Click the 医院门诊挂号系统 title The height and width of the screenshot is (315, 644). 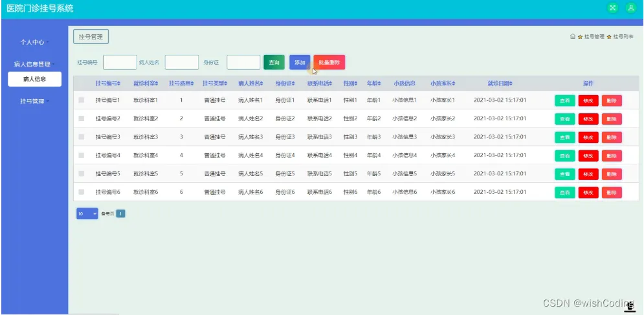point(40,8)
